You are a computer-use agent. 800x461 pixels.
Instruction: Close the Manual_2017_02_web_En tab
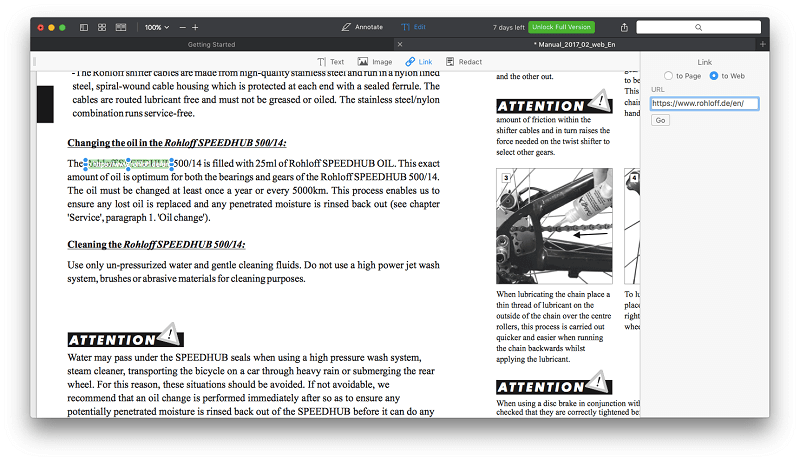click(x=400, y=44)
